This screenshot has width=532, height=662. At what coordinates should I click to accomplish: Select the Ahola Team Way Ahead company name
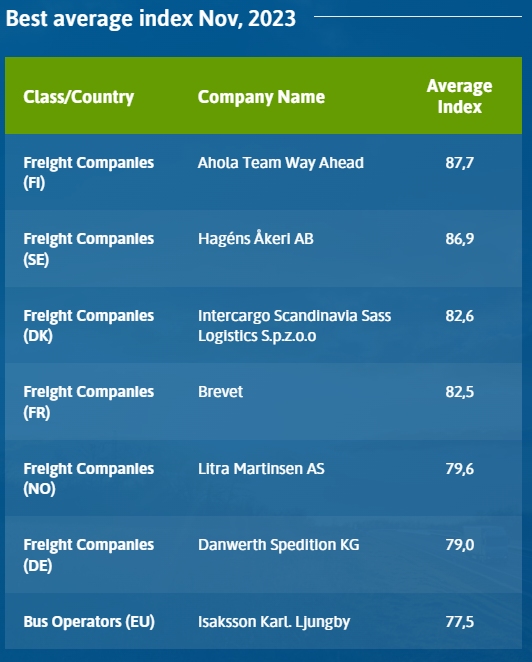click(x=281, y=163)
